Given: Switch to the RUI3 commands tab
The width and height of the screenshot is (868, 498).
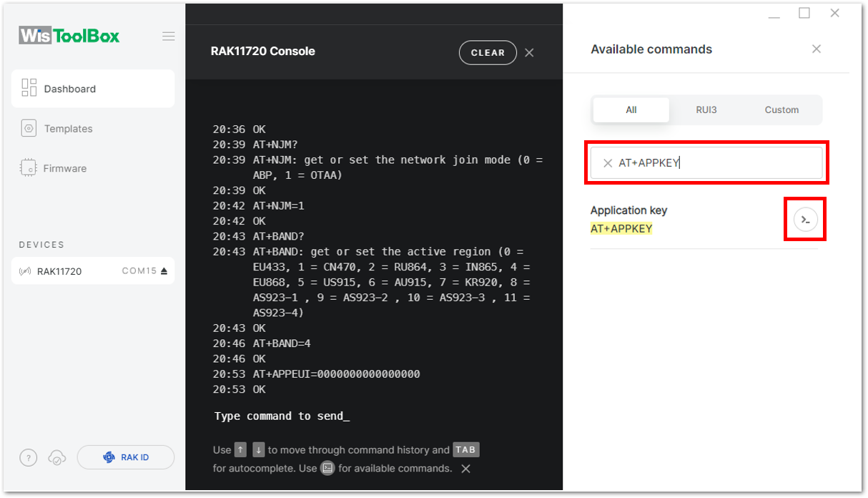Looking at the screenshot, I should 706,109.
